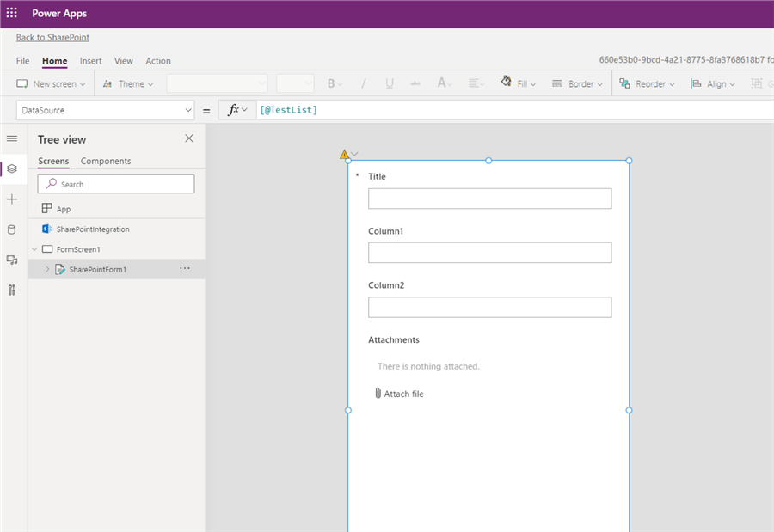This screenshot has height=532, width=774.
Task: Open the font color picker
Action: pyautogui.click(x=445, y=83)
